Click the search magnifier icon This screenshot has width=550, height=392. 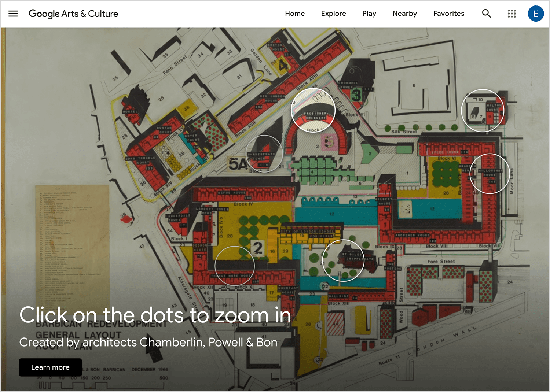click(486, 14)
